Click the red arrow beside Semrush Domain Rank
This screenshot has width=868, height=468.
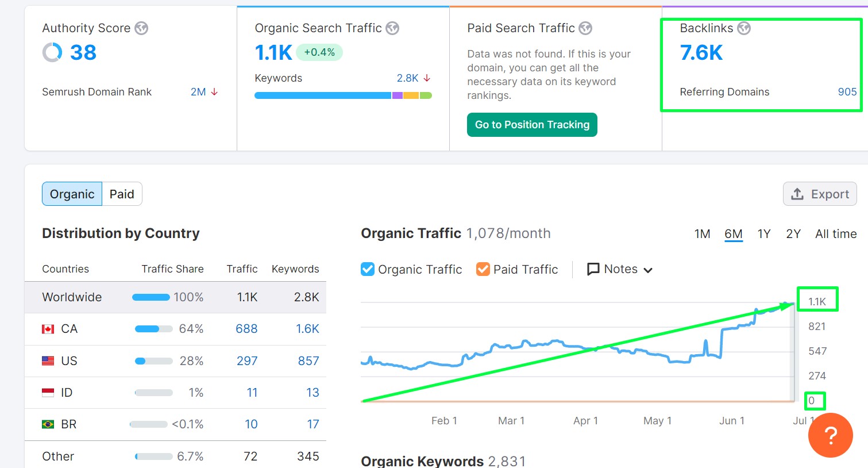tap(215, 91)
